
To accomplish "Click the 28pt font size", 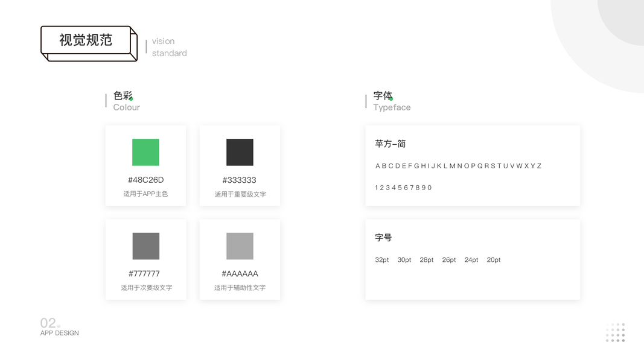I will (x=427, y=260).
